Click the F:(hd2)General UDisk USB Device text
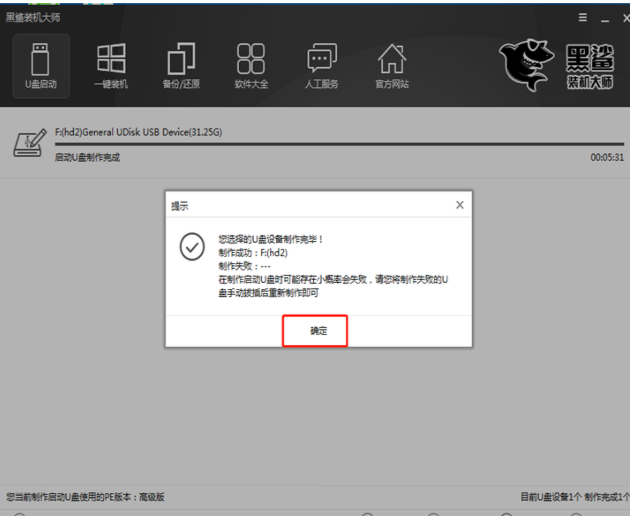The width and height of the screenshot is (630, 516). point(139,132)
